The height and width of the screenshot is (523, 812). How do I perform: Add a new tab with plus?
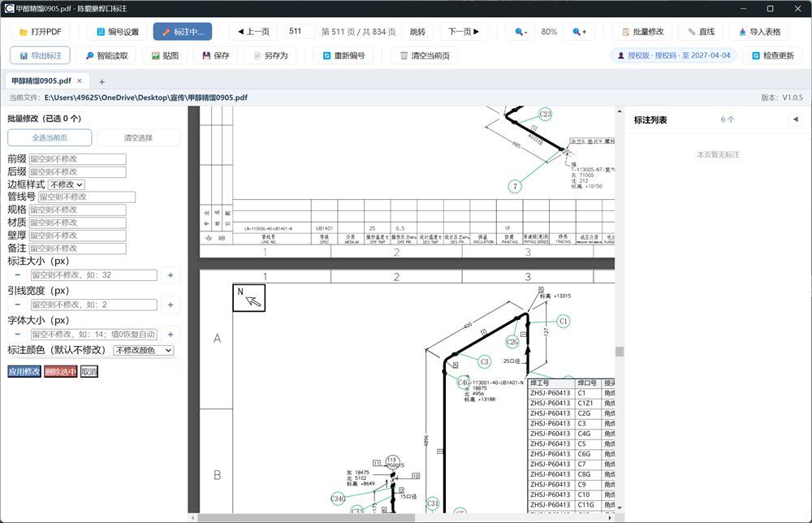click(102, 82)
